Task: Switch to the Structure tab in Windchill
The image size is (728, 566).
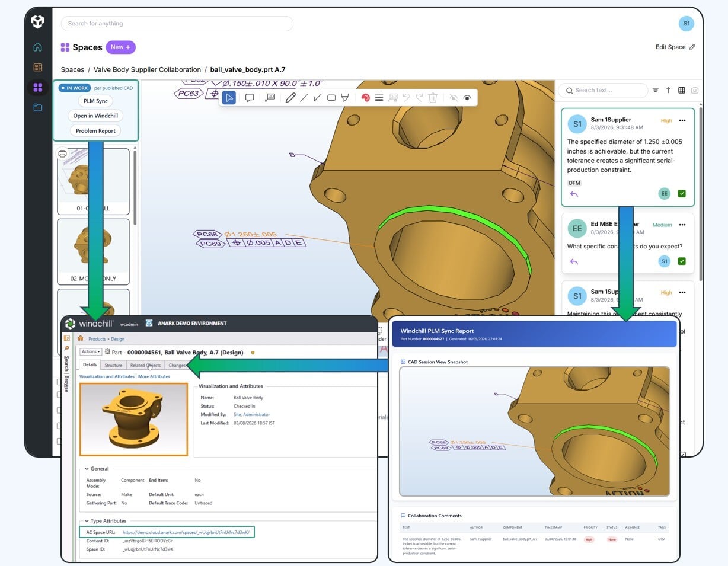Action: [x=113, y=365]
